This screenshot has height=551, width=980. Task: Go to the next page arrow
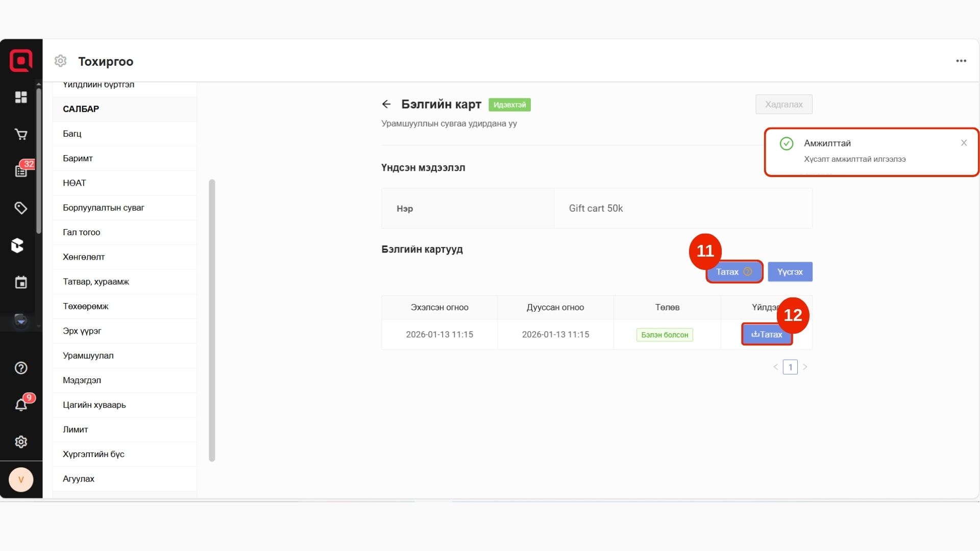805,367
